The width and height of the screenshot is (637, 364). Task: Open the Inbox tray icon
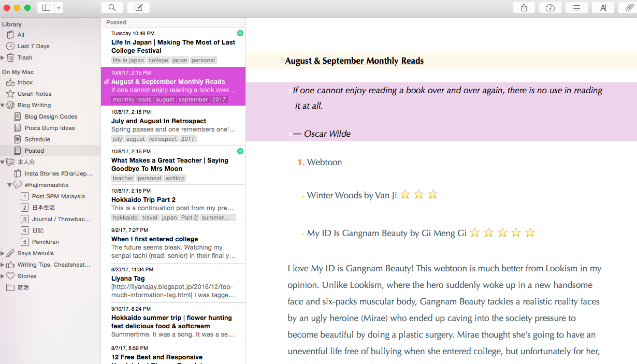10,82
